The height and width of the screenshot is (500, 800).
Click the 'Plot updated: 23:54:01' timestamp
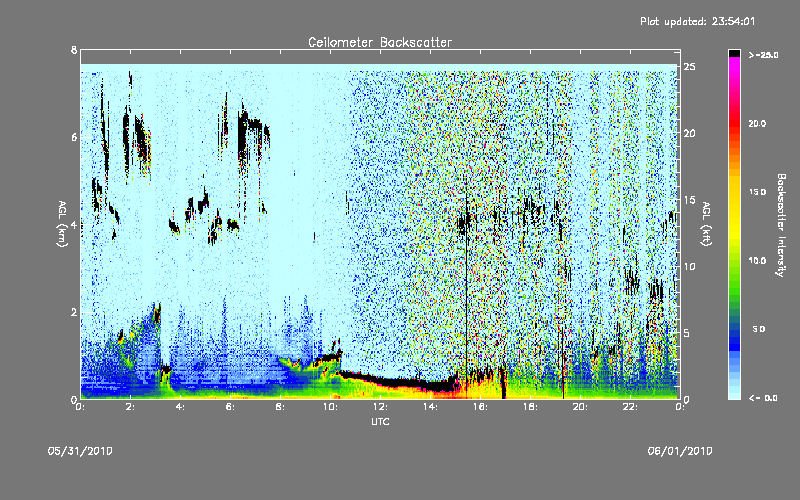click(x=697, y=21)
